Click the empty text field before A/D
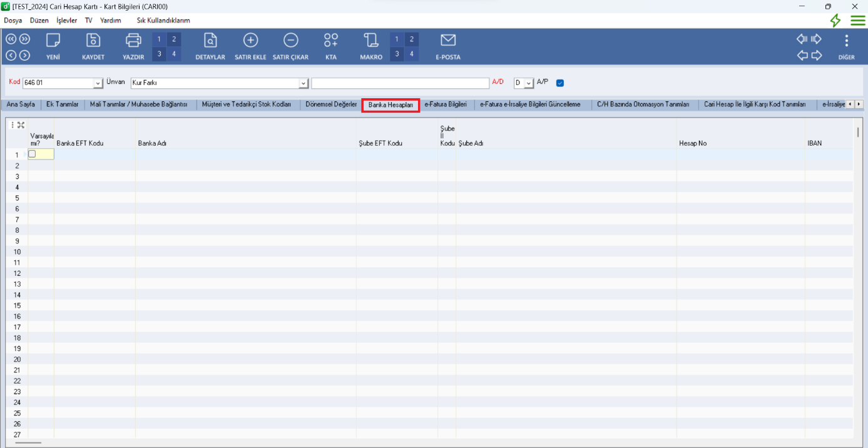 (400, 83)
